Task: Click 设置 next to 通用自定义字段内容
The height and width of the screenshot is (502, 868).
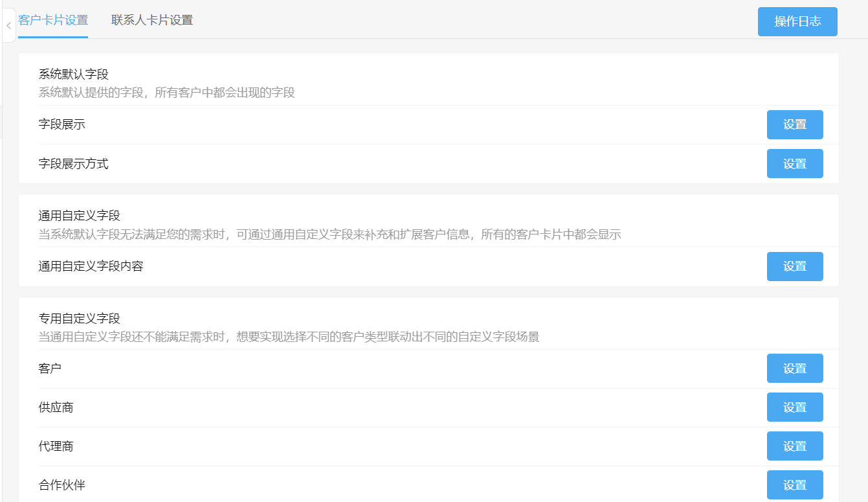Action: tap(795, 266)
